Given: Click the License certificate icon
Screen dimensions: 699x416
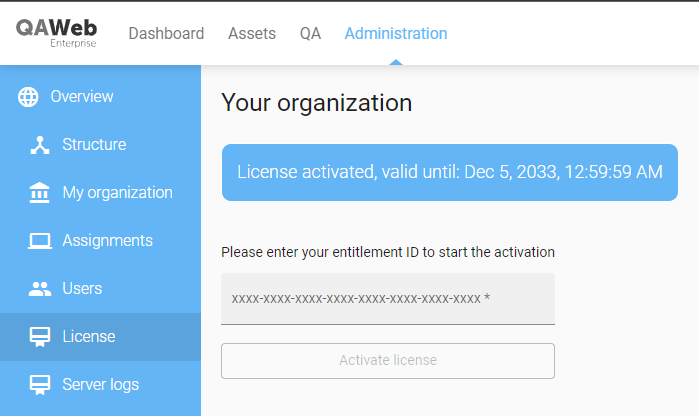Looking at the screenshot, I should click(x=40, y=337).
